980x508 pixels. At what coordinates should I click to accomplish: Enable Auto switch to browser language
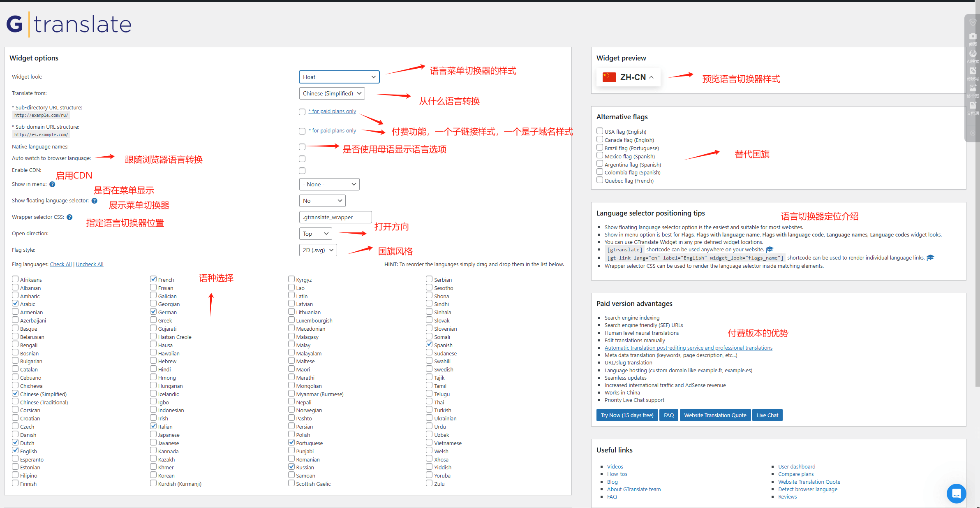coord(302,159)
